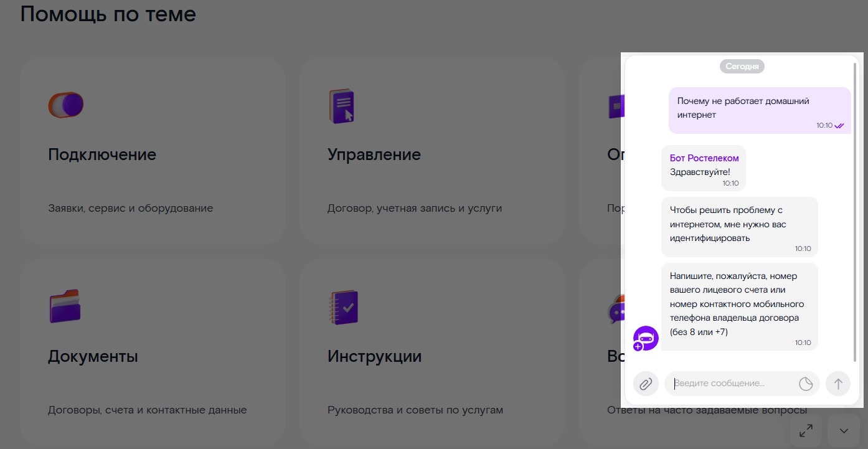This screenshot has height=449, width=868.
Task: Open the Подключение help topic heading
Action: click(102, 154)
